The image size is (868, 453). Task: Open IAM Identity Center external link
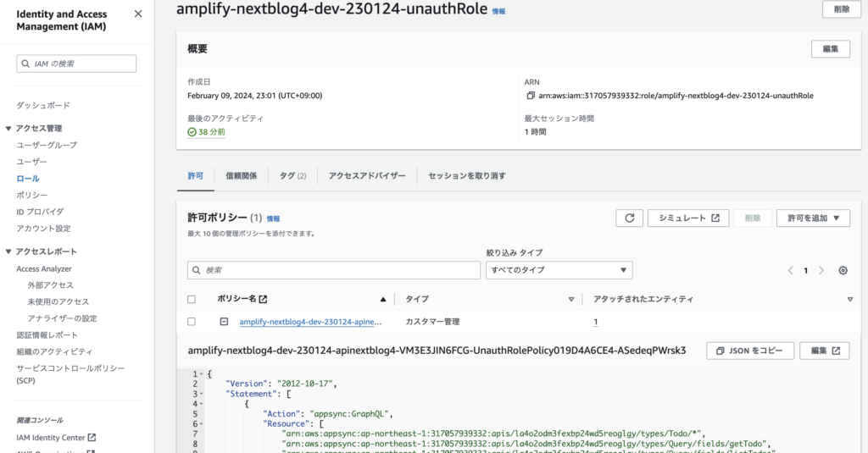pos(56,438)
